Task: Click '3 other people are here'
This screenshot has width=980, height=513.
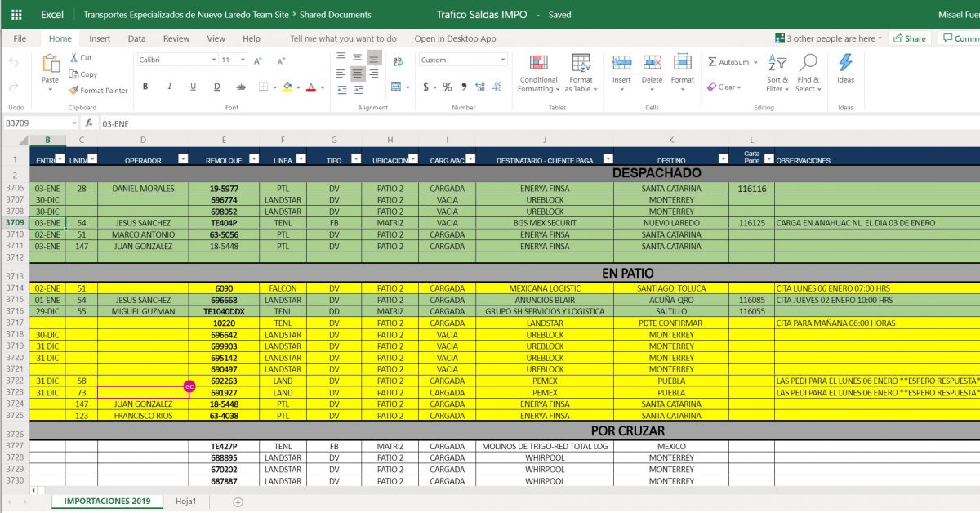Action: pos(829,38)
